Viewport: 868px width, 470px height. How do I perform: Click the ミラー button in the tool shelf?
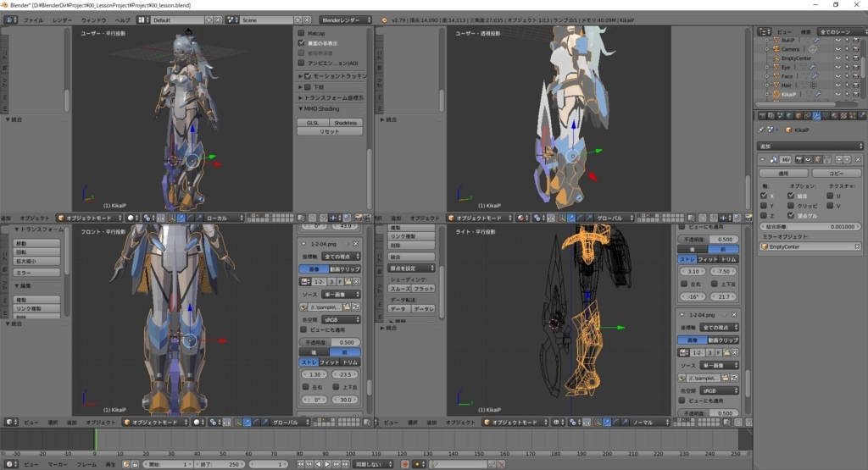pyautogui.click(x=36, y=273)
